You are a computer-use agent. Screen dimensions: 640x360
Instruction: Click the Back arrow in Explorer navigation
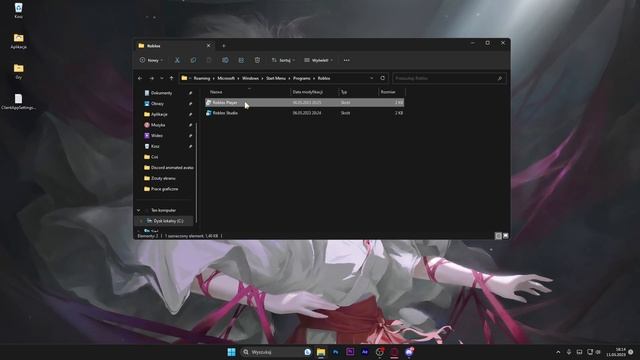pyautogui.click(x=140, y=78)
